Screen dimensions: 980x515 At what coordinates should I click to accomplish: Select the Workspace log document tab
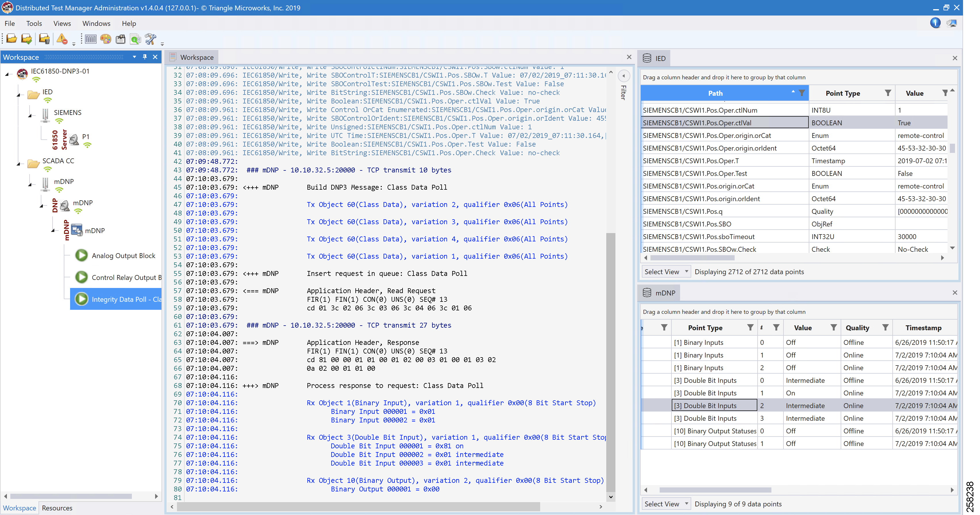pyautogui.click(x=193, y=57)
